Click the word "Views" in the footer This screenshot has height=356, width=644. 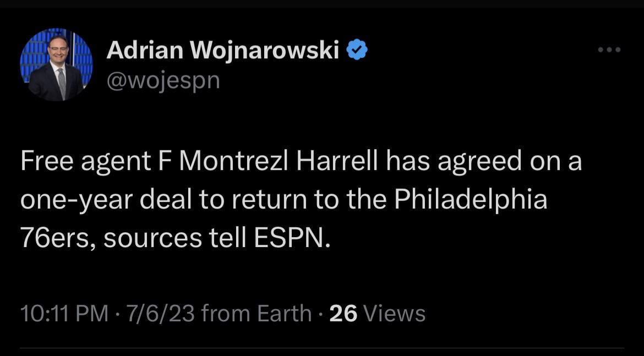coord(395,313)
